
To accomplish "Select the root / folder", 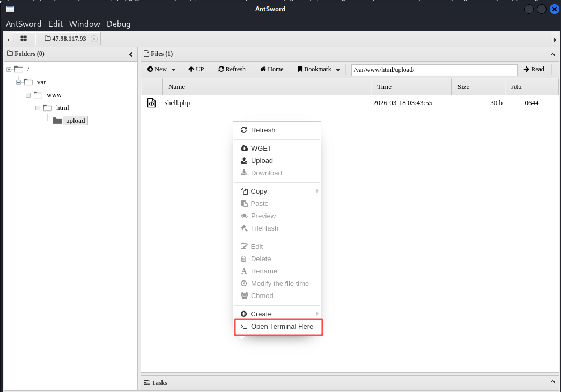I will click(28, 69).
